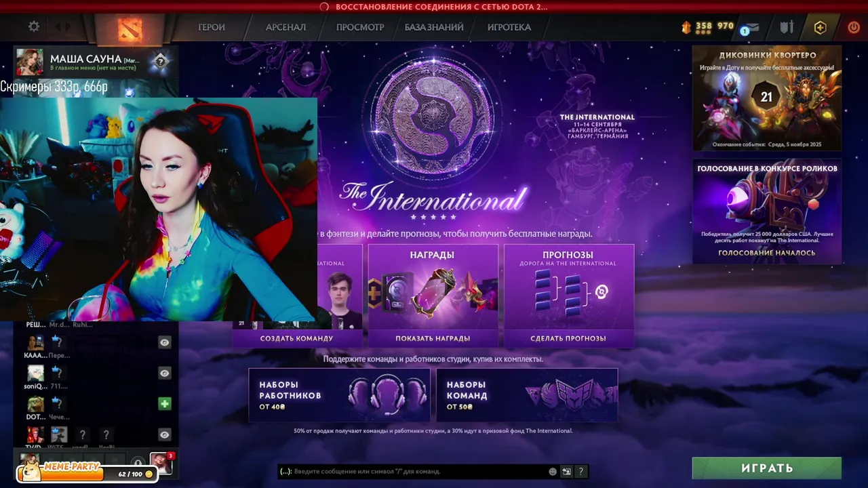This screenshot has height=488, width=868.
Task: Click МАША САУНА profile avatar
Action: click(x=30, y=62)
